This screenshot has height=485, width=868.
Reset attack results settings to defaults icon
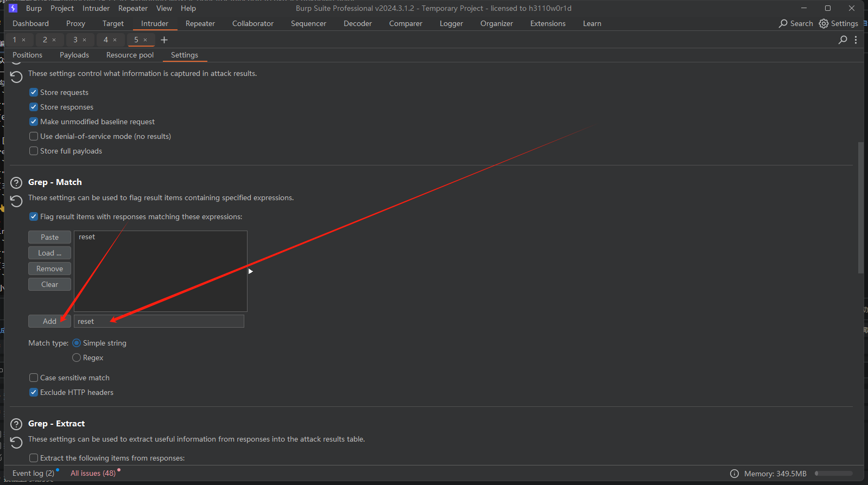click(16, 77)
